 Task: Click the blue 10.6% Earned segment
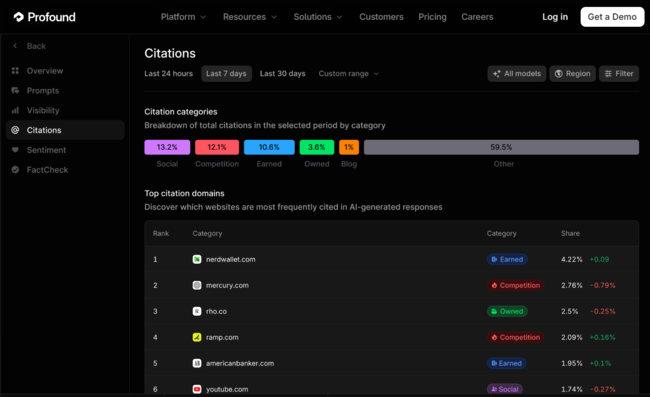click(269, 147)
